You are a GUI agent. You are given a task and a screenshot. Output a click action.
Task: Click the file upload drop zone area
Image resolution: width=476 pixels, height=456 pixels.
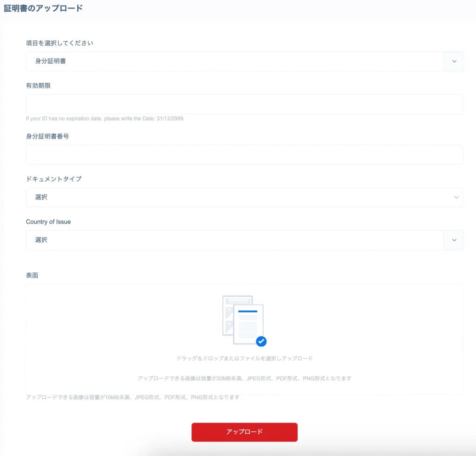coord(245,338)
